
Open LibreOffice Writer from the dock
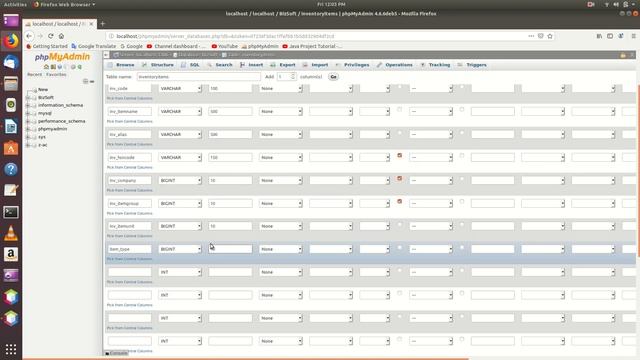(x=11, y=127)
